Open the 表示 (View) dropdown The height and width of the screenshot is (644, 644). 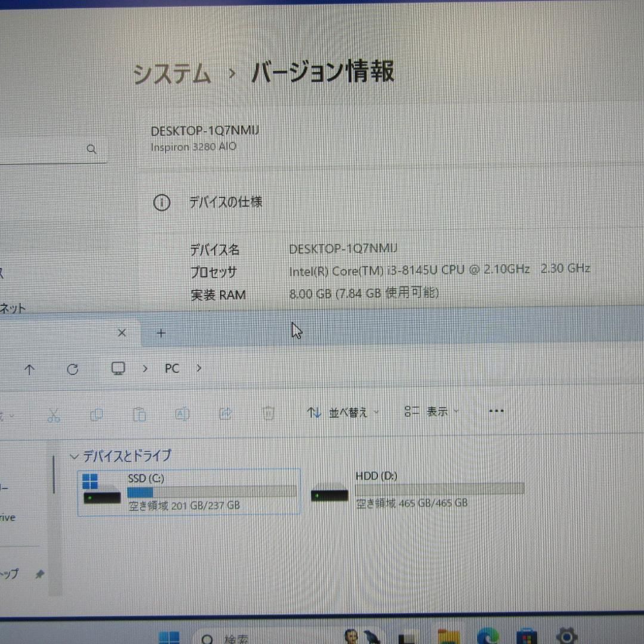tap(439, 411)
